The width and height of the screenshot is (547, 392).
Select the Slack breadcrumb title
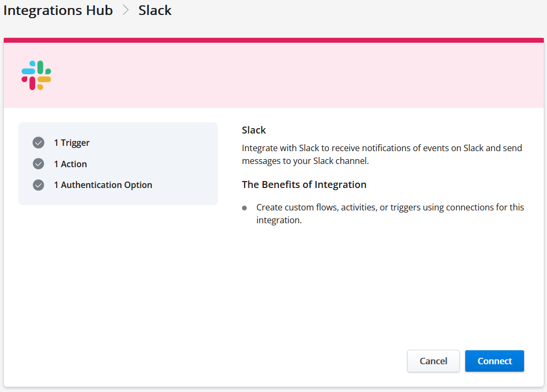tap(155, 10)
